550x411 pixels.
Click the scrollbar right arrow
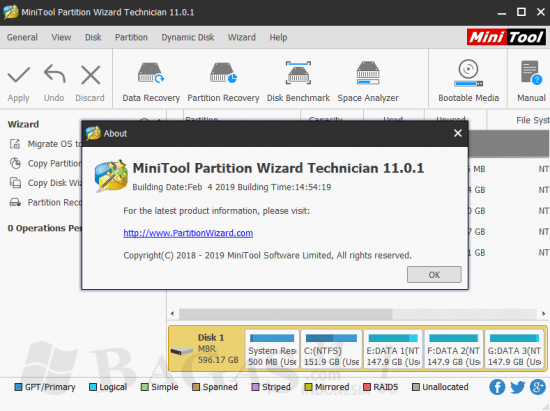click(543, 314)
